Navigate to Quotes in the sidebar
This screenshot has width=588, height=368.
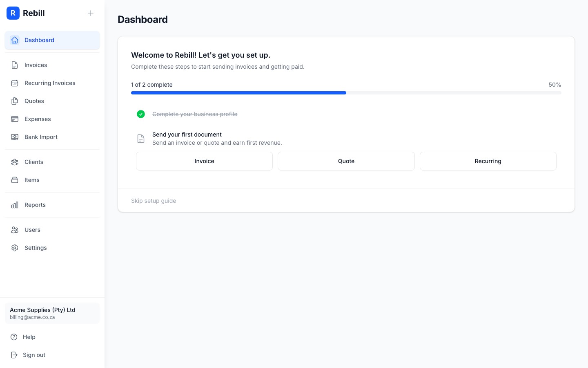pos(52,101)
